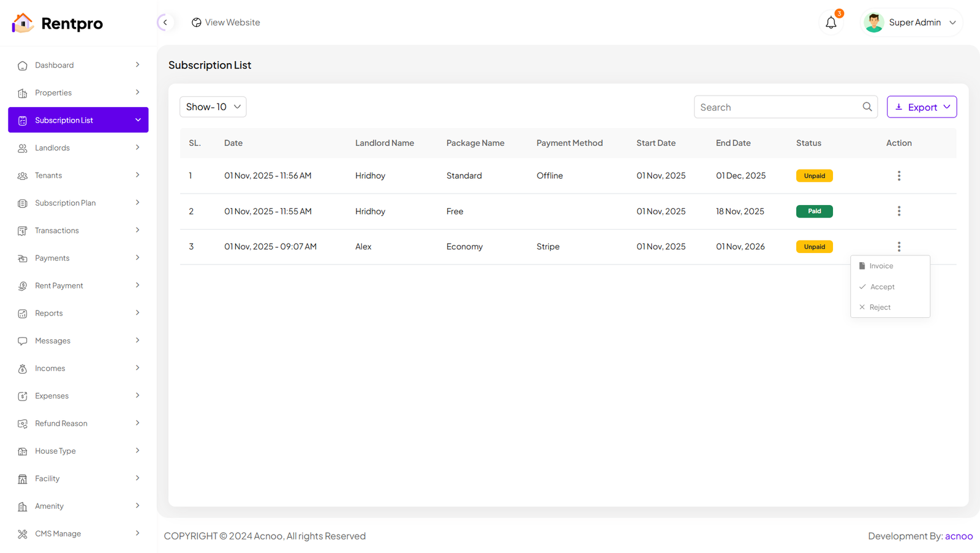Click the Search input field
This screenshot has width=980, height=553.
click(x=778, y=107)
